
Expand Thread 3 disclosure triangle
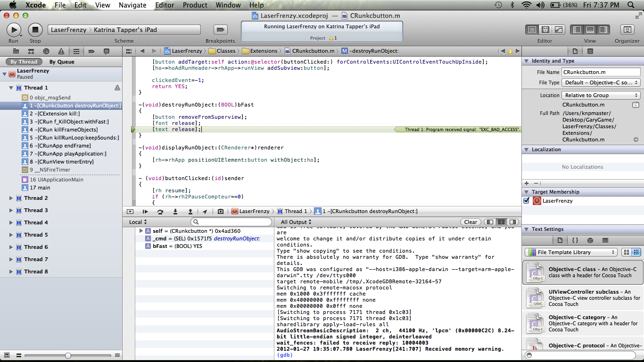coord(11,210)
